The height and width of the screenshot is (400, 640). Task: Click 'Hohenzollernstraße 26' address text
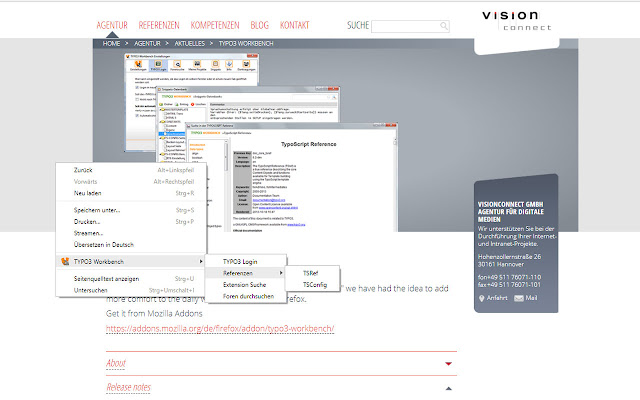509,257
